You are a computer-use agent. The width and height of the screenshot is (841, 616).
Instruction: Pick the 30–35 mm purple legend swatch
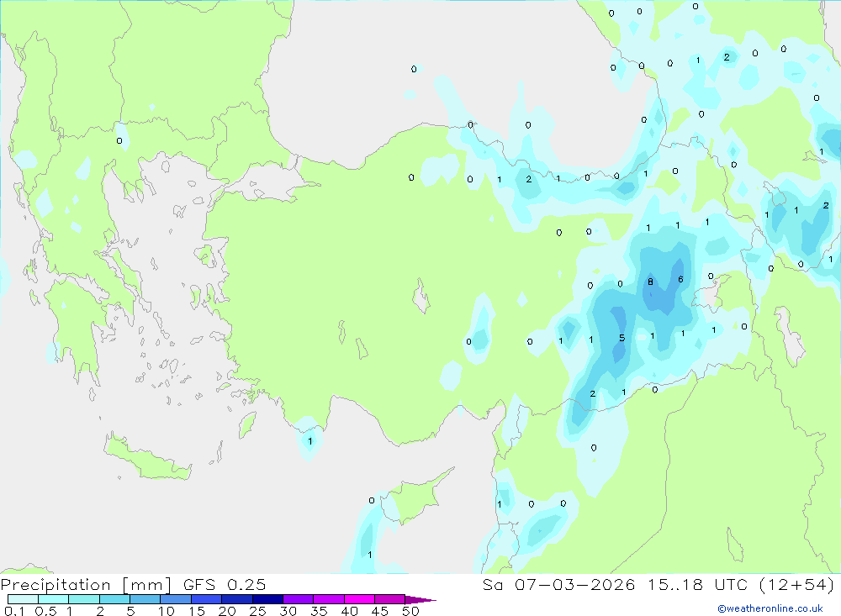pyautogui.click(x=298, y=599)
